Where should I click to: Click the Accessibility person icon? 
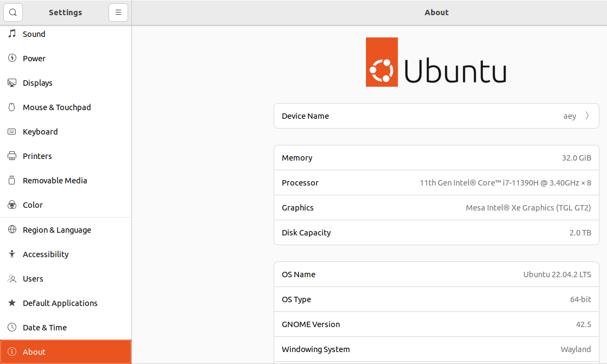(12, 254)
